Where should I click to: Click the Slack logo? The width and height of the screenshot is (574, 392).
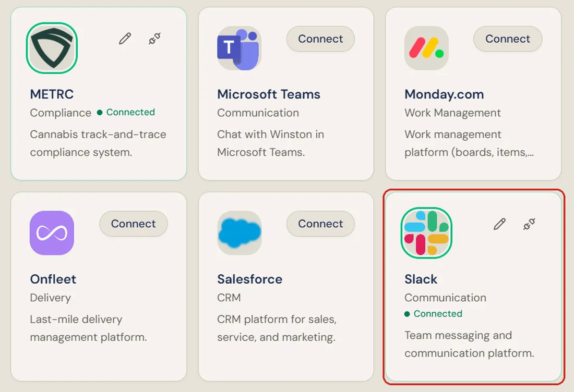click(x=426, y=233)
